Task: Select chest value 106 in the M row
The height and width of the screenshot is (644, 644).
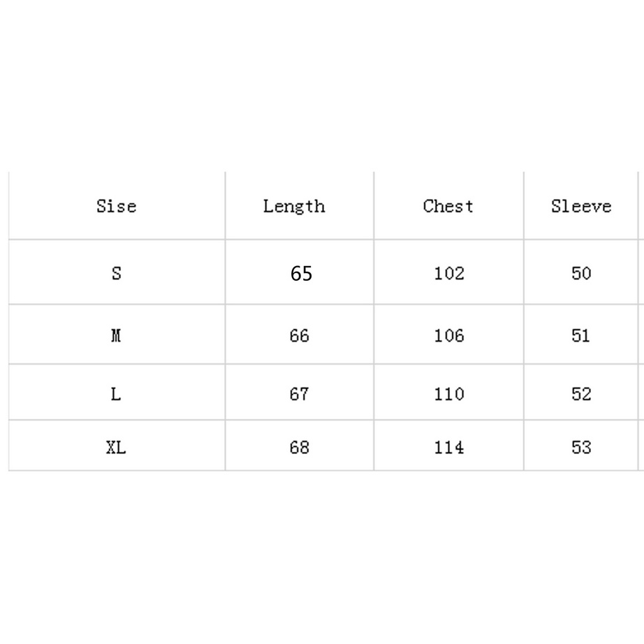Action: 448,336
